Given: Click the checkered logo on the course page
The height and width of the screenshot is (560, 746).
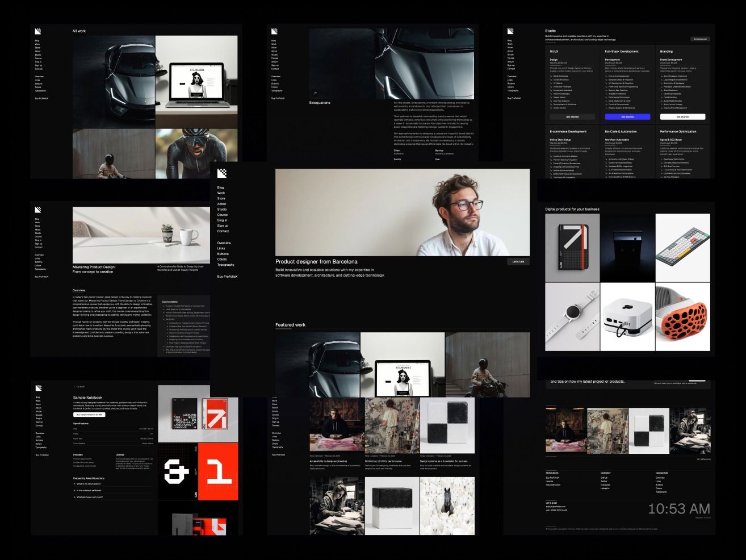Looking at the screenshot, I should (x=37, y=210).
